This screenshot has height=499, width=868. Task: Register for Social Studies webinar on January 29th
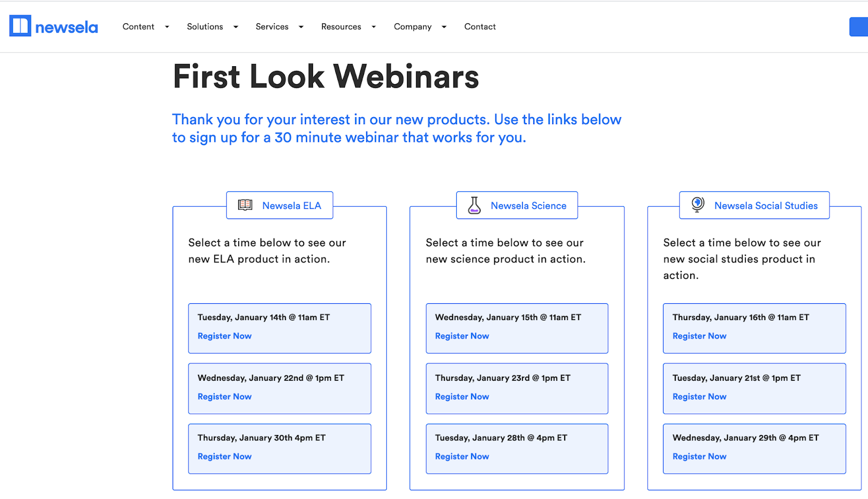pos(699,456)
